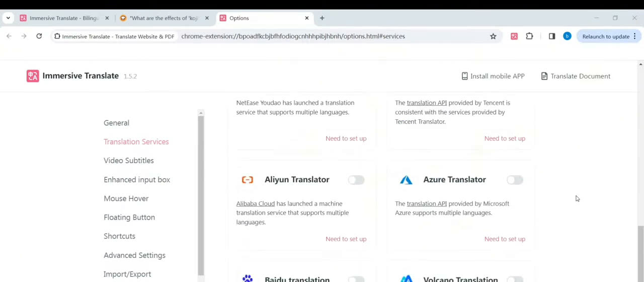Click the Baidu translation paw logo
The height and width of the screenshot is (282, 644).
tap(248, 278)
